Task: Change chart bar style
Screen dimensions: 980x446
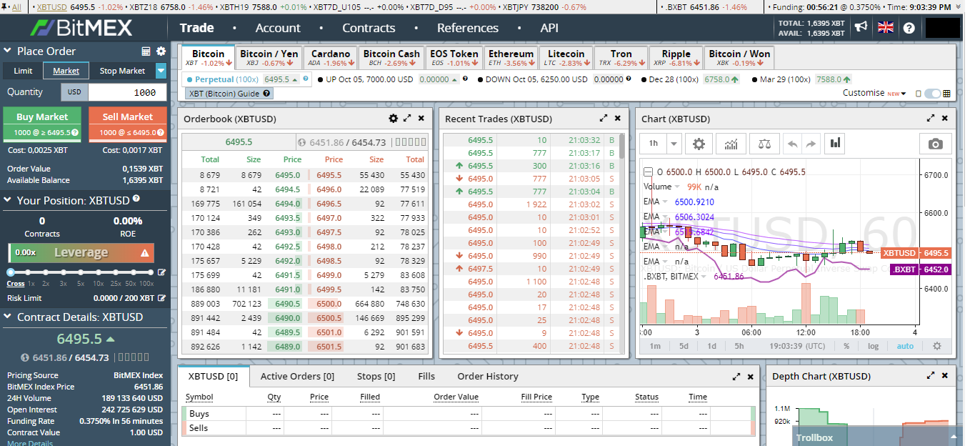Action: [x=835, y=144]
